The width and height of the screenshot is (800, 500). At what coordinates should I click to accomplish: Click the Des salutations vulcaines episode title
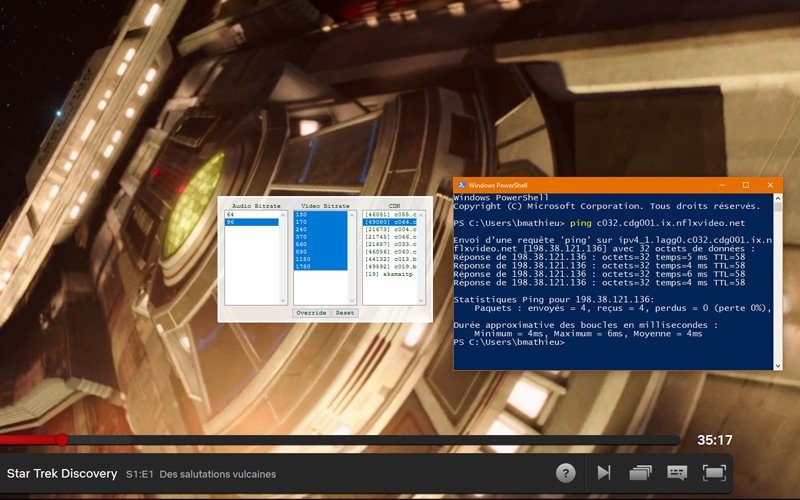[x=218, y=474]
